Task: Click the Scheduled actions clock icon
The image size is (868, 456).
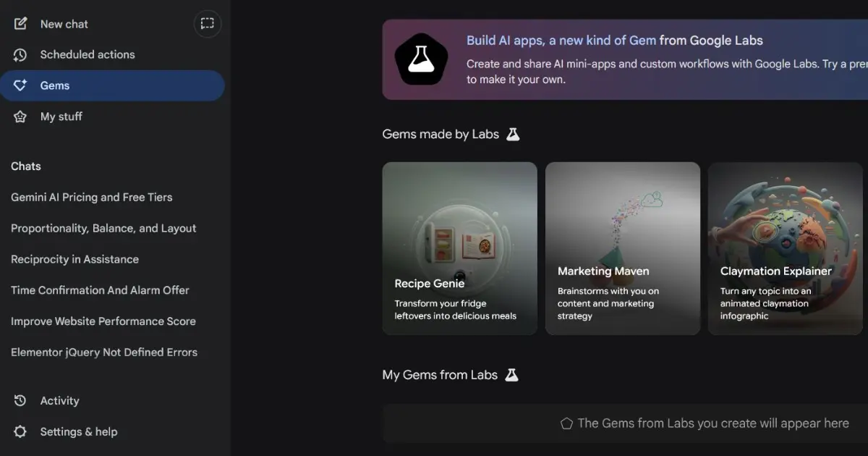Action: click(x=20, y=55)
